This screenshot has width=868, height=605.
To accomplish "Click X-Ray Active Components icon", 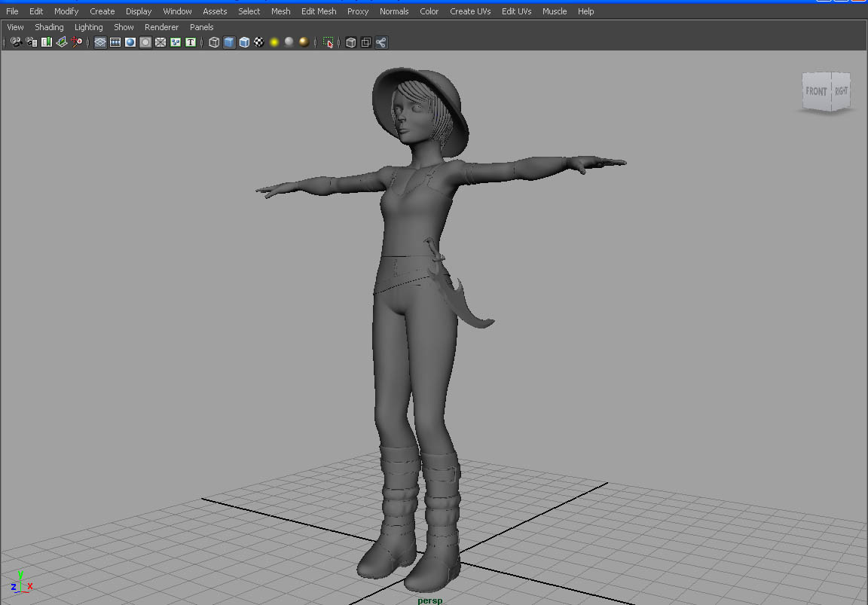I will (366, 43).
